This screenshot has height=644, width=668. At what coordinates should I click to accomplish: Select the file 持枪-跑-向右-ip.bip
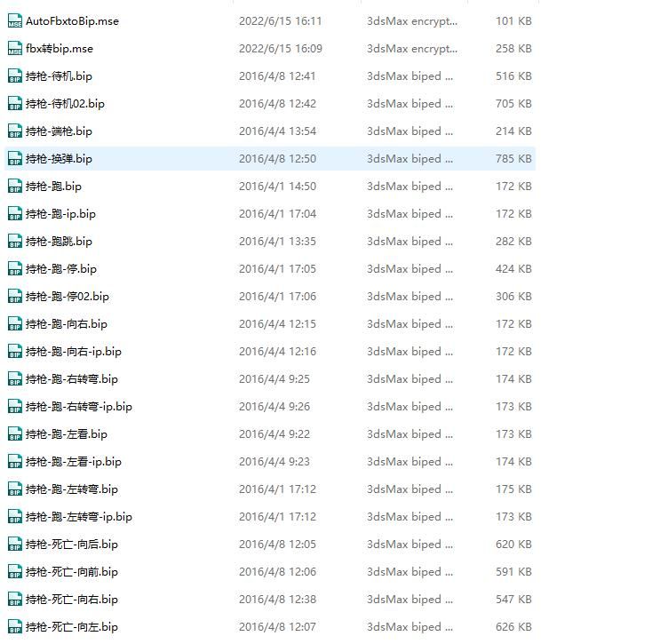[74, 352]
